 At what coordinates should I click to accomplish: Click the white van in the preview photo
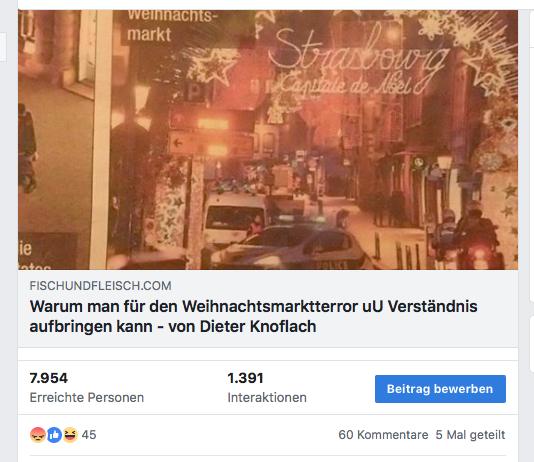point(236,218)
